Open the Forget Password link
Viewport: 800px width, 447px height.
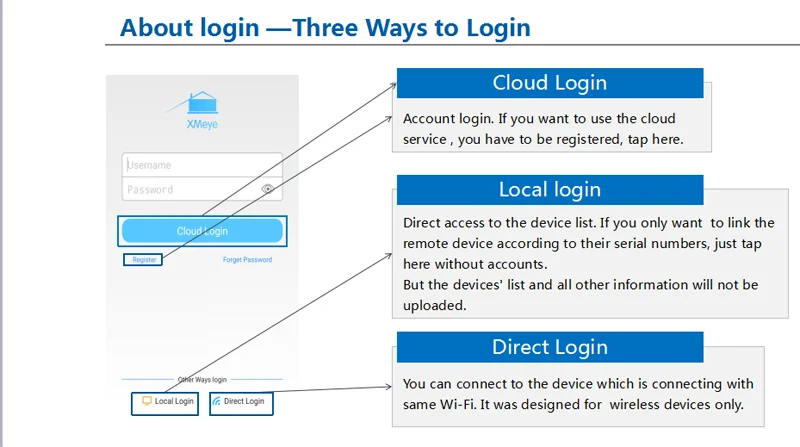(247, 260)
